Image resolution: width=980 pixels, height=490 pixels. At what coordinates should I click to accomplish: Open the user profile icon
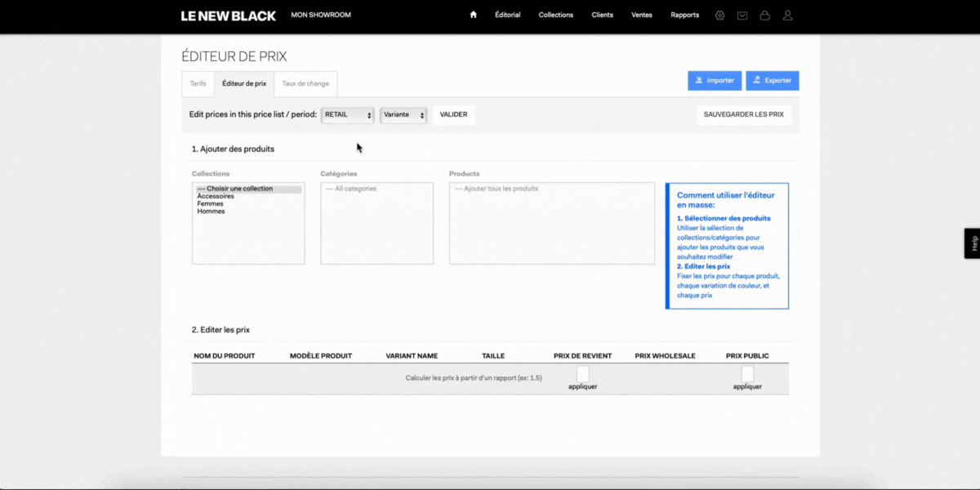[787, 15]
